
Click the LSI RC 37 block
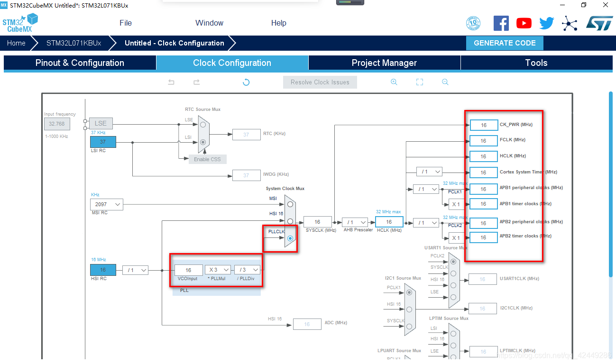pyautogui.click(x=103, y=142)
